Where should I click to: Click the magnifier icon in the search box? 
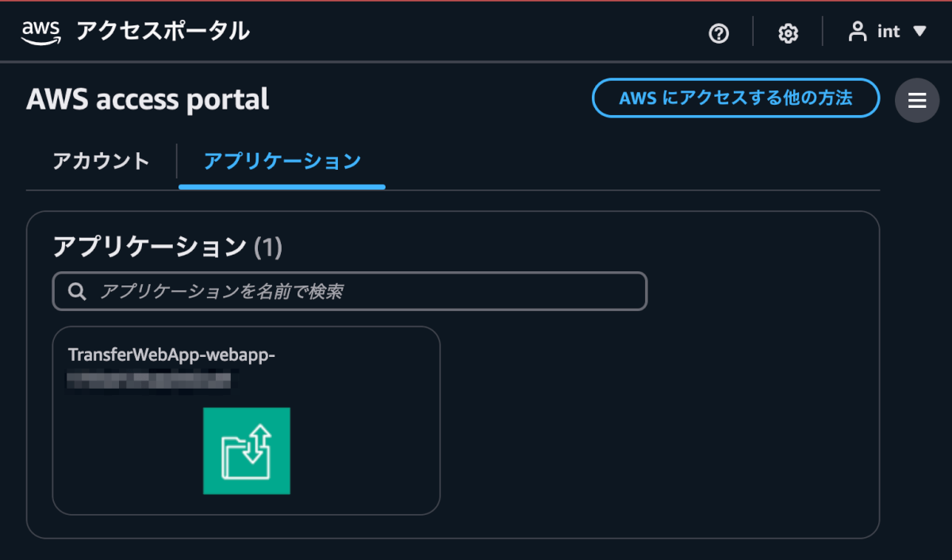click(77, 291)
